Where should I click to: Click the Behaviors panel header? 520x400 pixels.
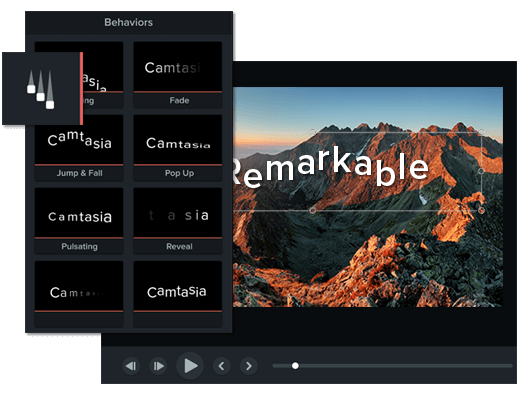click(129, 22)
